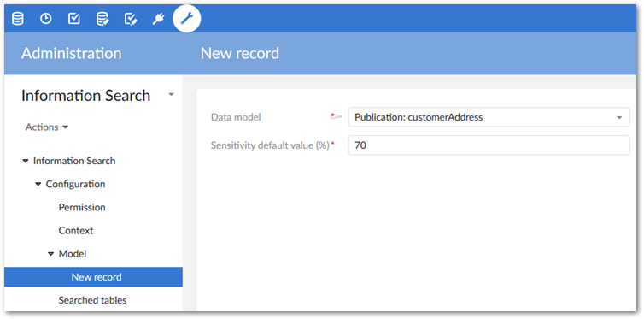Select Permission in the navigation tree

point(82,207)
